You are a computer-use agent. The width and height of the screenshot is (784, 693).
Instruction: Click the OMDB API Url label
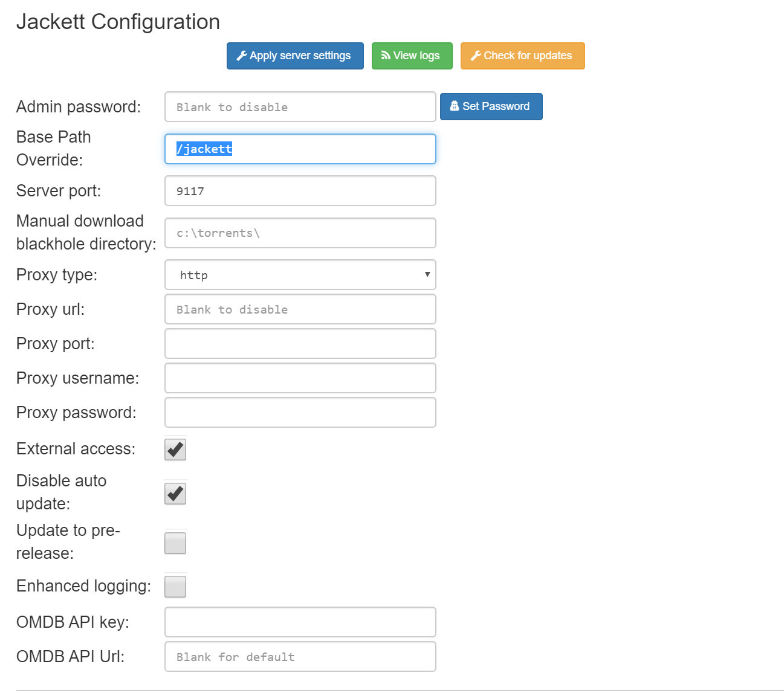(x=71, y=657)
